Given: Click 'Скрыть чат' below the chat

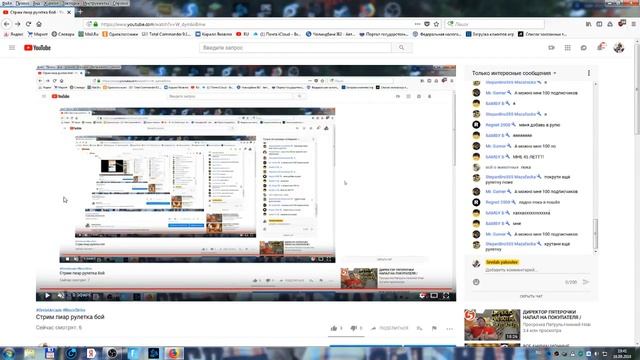Looking at the screenshot, I should coord(531,296).
